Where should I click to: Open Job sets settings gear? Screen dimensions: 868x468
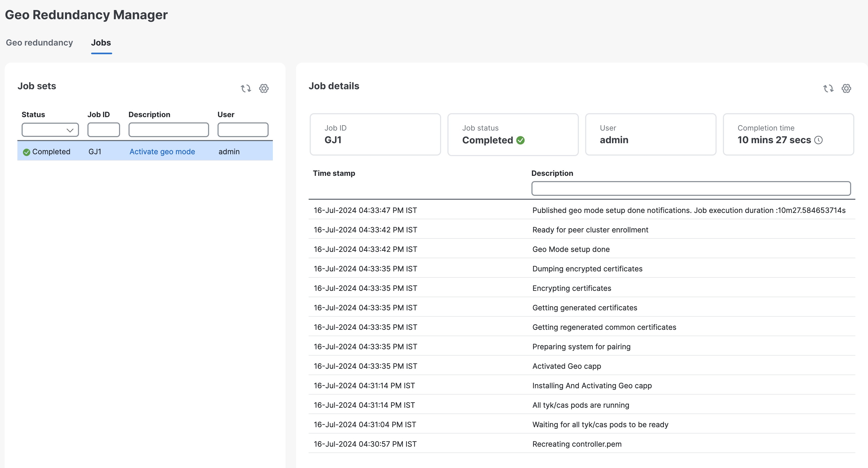[264, 88]
